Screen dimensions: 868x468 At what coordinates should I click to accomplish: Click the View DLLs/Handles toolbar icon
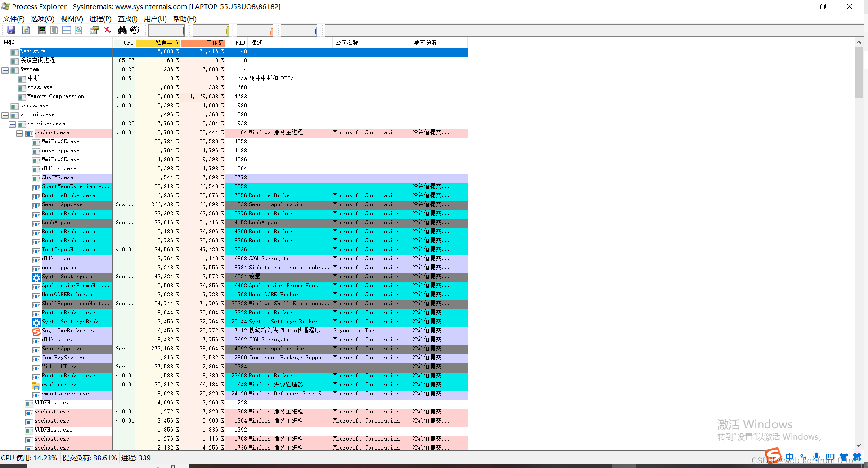pyautogui.click(x=78, y=30)
